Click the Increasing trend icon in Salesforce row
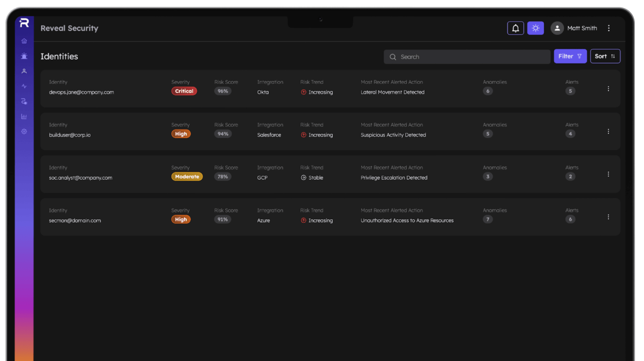The height and width of the screenshot is (361, 644). (304, 135)
